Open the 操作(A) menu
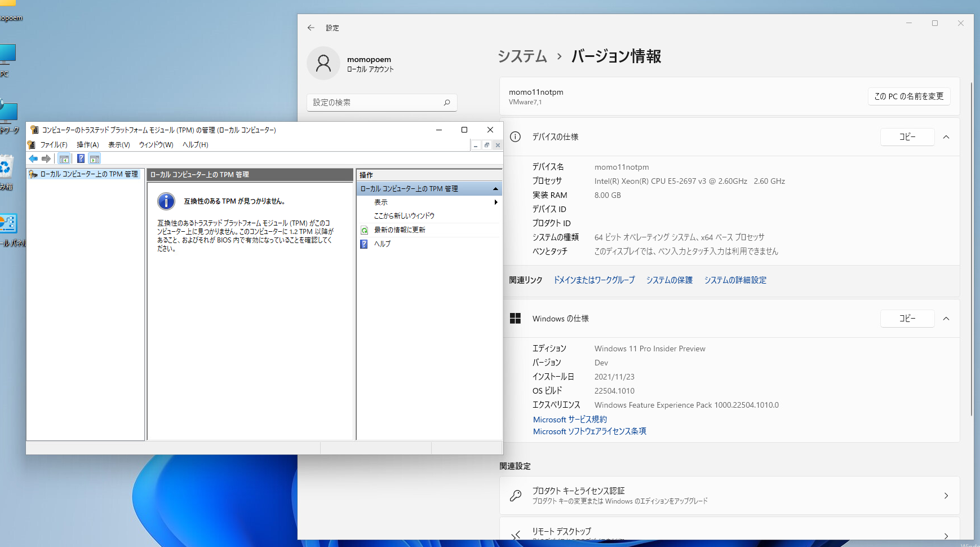Image resolution: width=980 pixels, height=547 pixels. (88, 145)
